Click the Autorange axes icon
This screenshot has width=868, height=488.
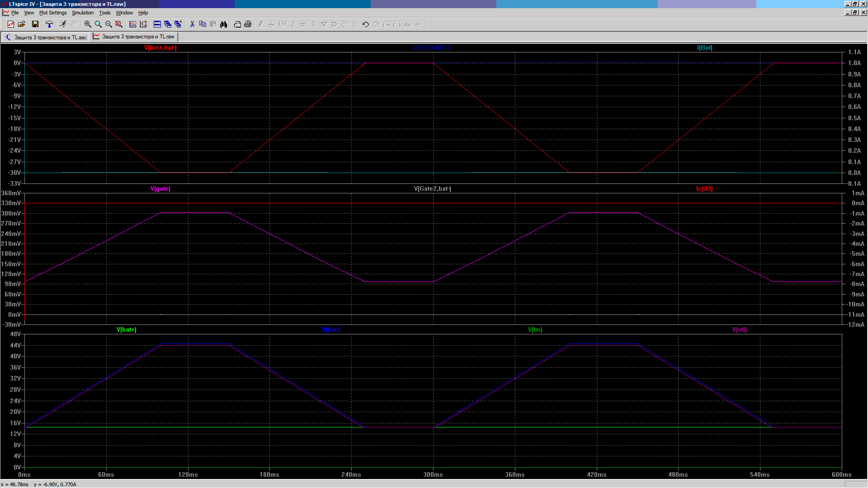coord(143,24)
